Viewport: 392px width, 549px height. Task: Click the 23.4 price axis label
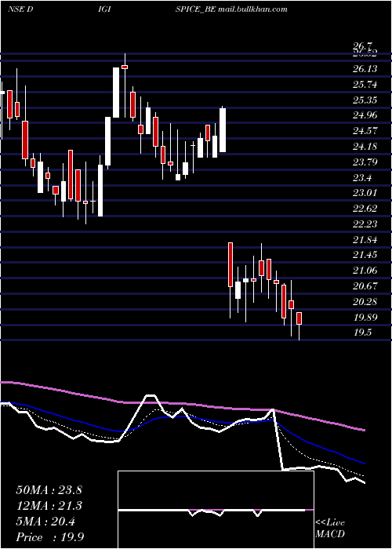362,178
